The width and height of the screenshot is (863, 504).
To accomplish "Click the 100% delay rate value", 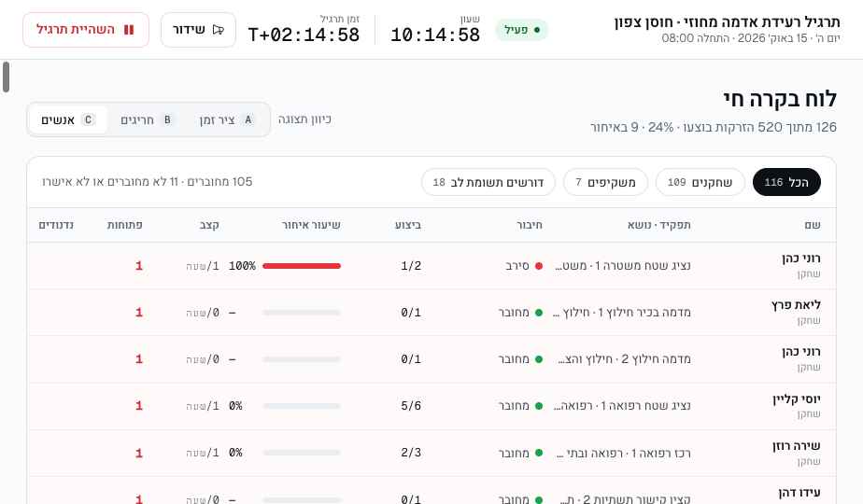I will [242, 266].
